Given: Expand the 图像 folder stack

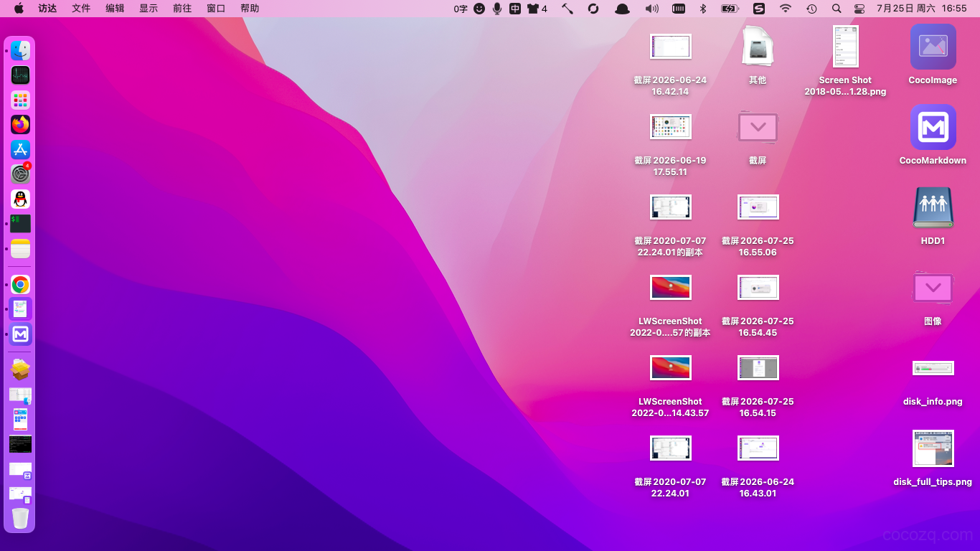Looking at the screenshot, I should 933,288.
